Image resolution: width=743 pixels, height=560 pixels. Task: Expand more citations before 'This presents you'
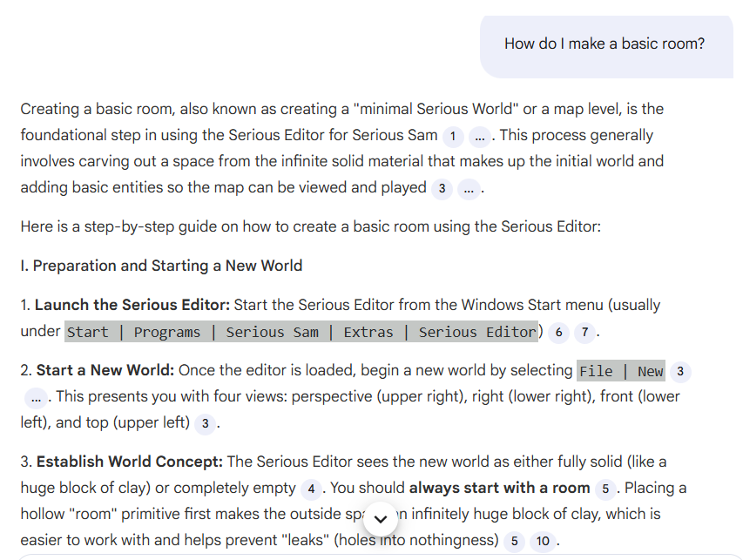[x=36, y=397]
